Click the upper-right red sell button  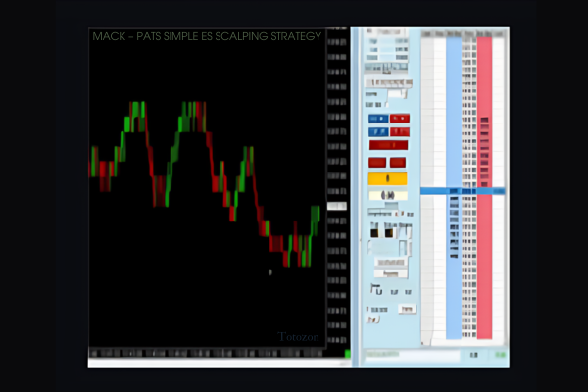point(399,119)
